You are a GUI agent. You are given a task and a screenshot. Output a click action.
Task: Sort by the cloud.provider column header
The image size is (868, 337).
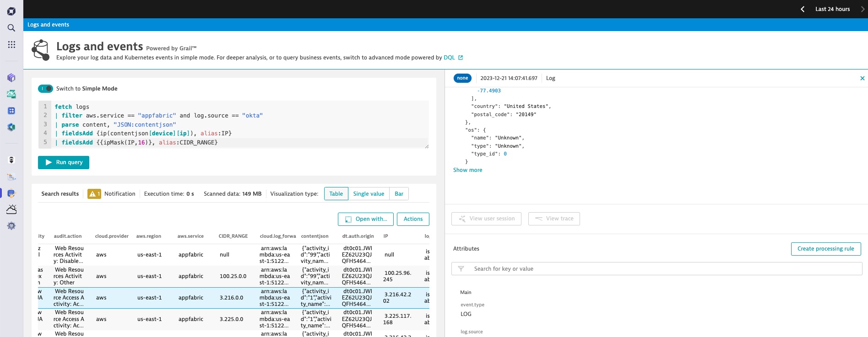click(x=112, y=236)
